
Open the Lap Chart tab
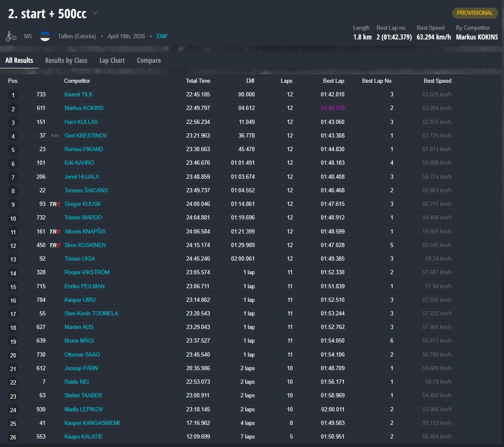coord(112,60)
